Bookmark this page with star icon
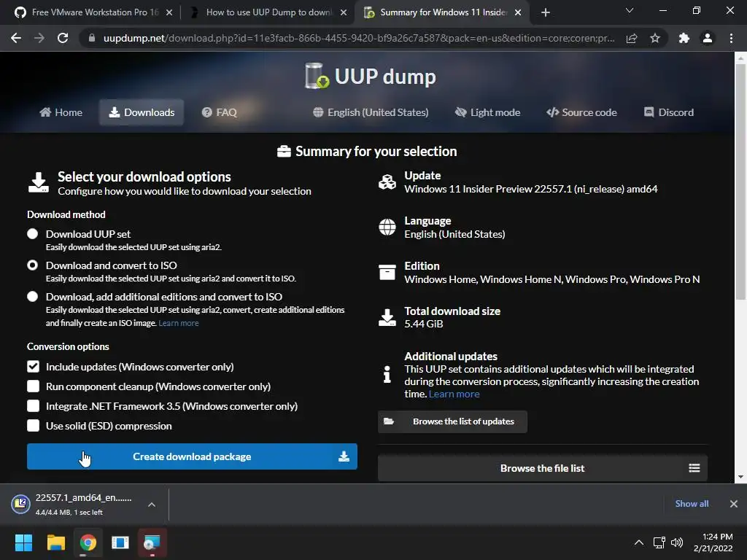 click(x=655, y=38)
